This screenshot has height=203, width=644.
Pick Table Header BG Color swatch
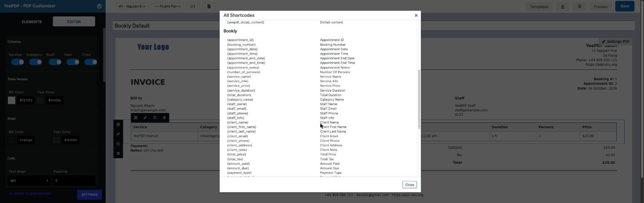11,100
